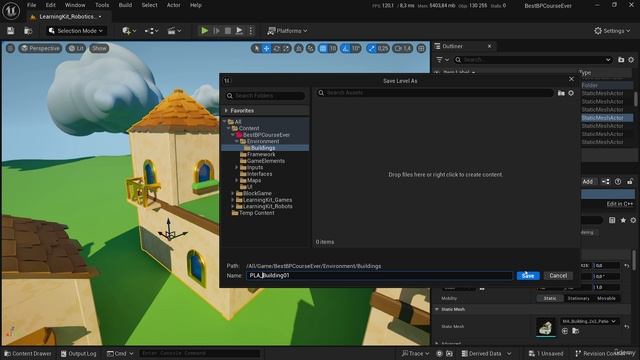Select the GameElements folder in the tree

pyautogui.click(x=265, y=161)
